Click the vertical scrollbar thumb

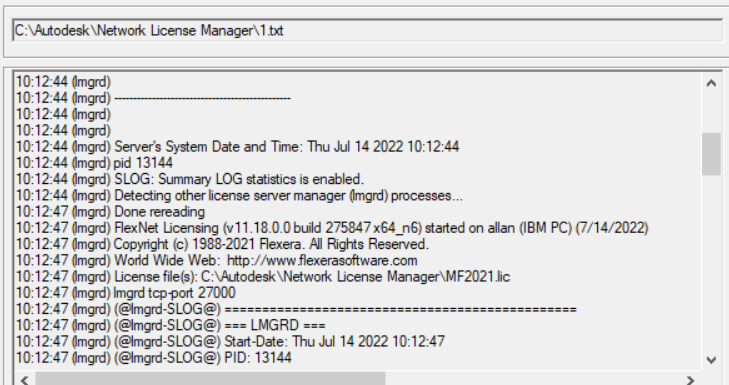coord(711,154)
